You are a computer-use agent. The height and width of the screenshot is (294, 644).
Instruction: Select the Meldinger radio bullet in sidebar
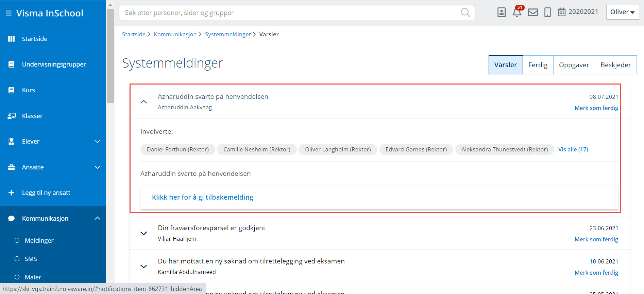click(17, 240)
